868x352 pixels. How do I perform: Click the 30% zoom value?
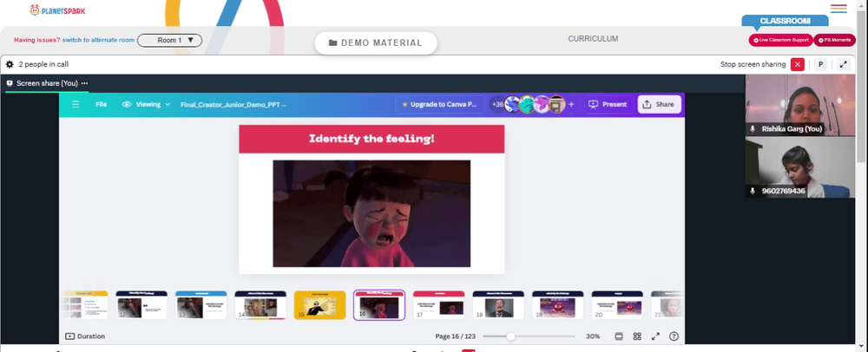[x=593, y=336]
